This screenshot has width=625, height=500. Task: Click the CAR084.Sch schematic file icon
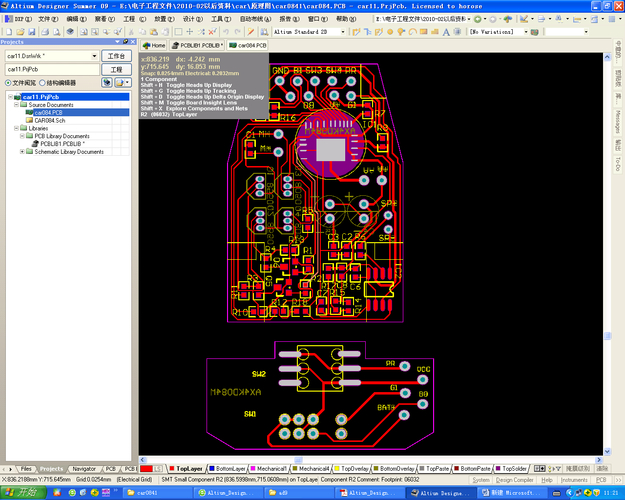pos(30,120)
